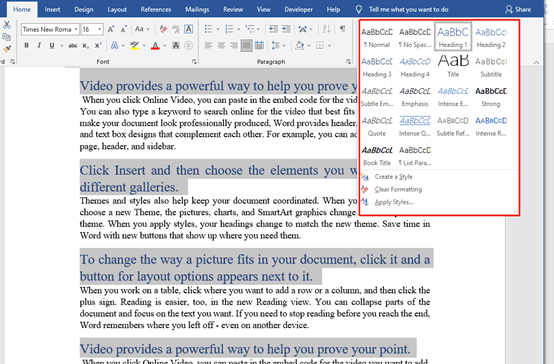Image resolution: width=554 pixels, height=364 pixels.
Task: Open underline style dropdown arrow
Action: [x=61, y=46]
